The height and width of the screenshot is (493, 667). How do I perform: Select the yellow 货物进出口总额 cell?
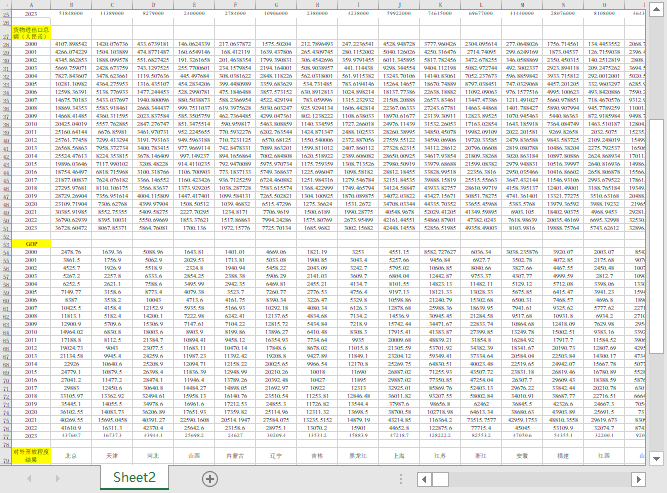31,33
